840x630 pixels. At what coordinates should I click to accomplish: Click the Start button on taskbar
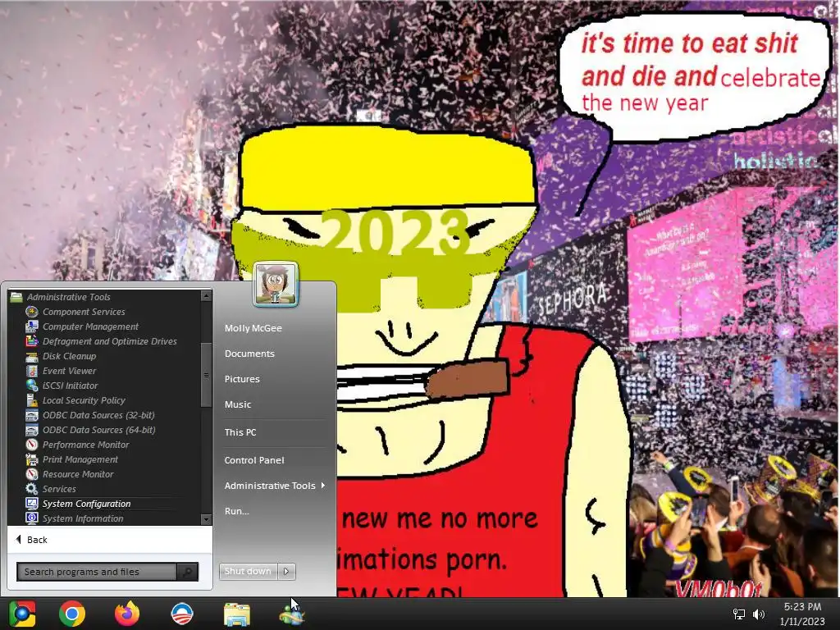(x=22, y=614)
